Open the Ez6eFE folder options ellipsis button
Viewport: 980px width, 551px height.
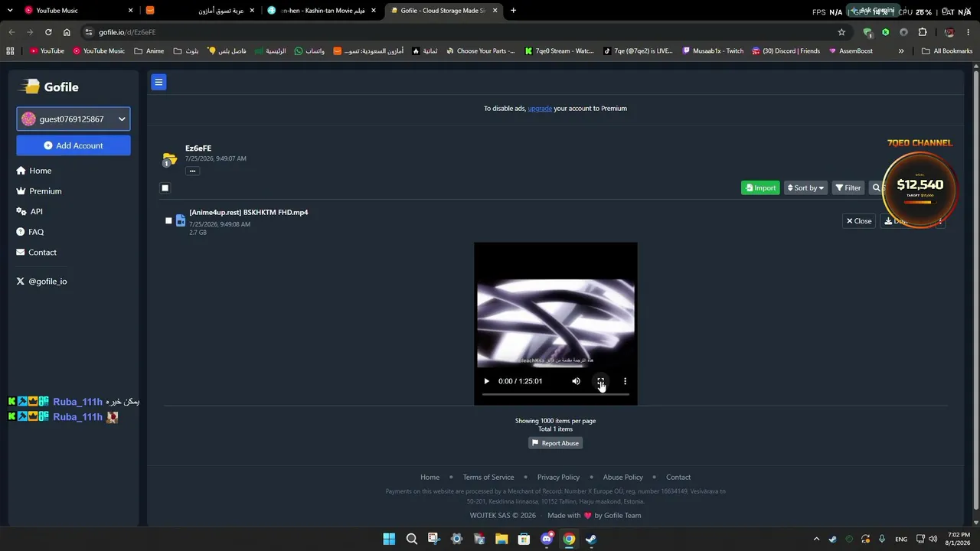[x=192, y=171]
